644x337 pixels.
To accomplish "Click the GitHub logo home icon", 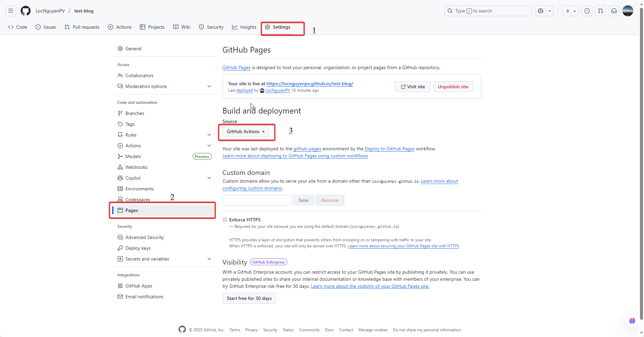I will (x=26, y=11).
